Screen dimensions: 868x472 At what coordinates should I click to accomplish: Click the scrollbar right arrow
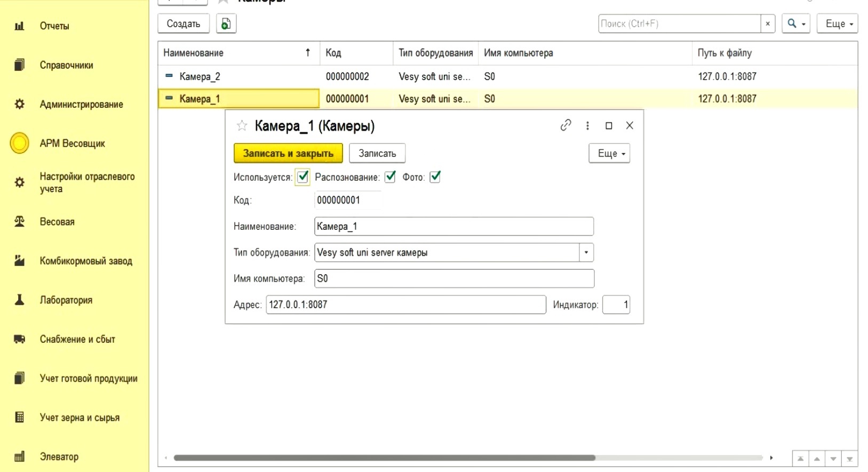[771, 458]
